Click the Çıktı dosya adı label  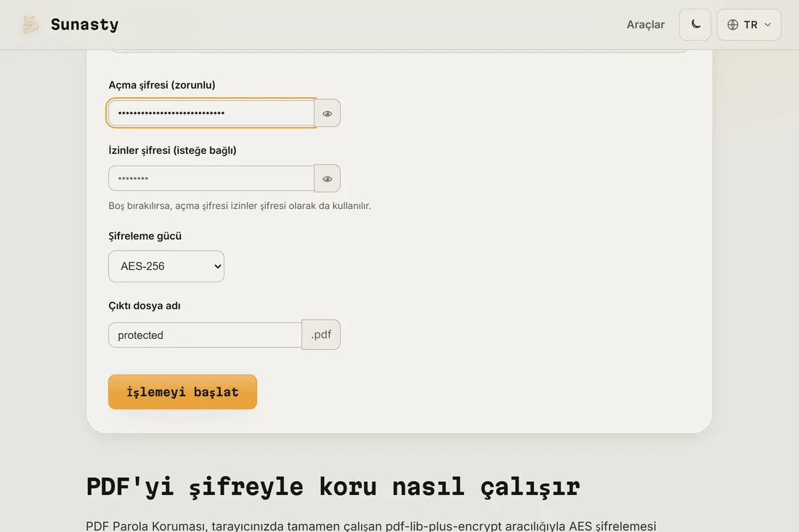tap(145, 306)
